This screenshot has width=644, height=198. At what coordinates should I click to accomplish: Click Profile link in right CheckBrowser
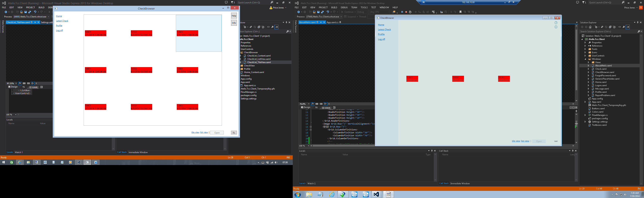[x=381, y=34]
